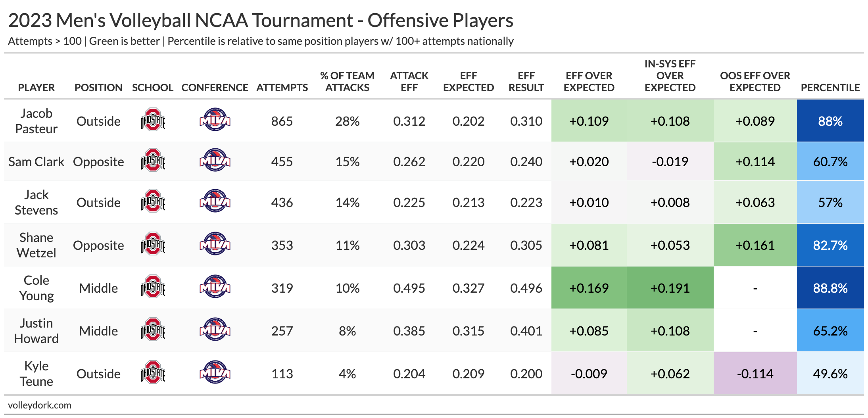Select the PERCENTILE column header

pyautogui.click(x=830, y=88)
